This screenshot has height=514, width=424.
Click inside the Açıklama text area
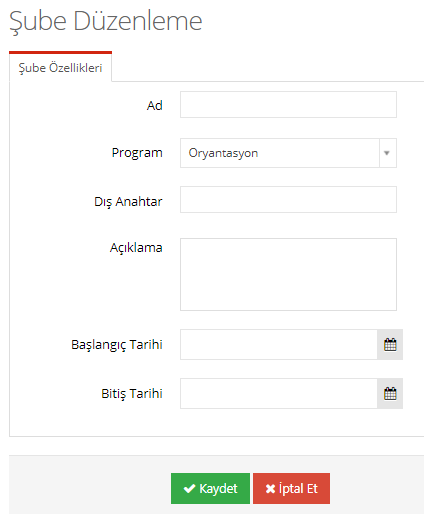(288, 274)
